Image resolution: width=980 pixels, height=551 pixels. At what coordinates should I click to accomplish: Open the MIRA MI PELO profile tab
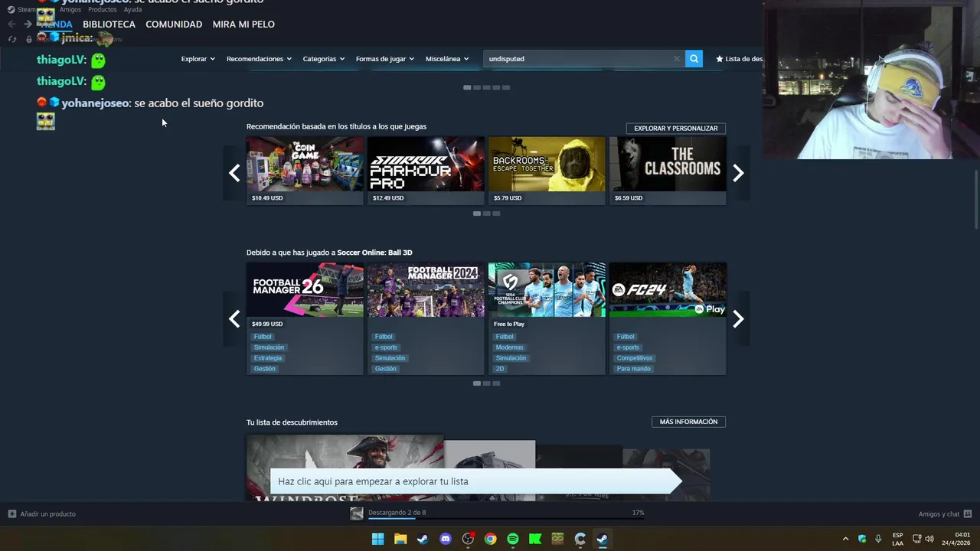click(243, 24)
